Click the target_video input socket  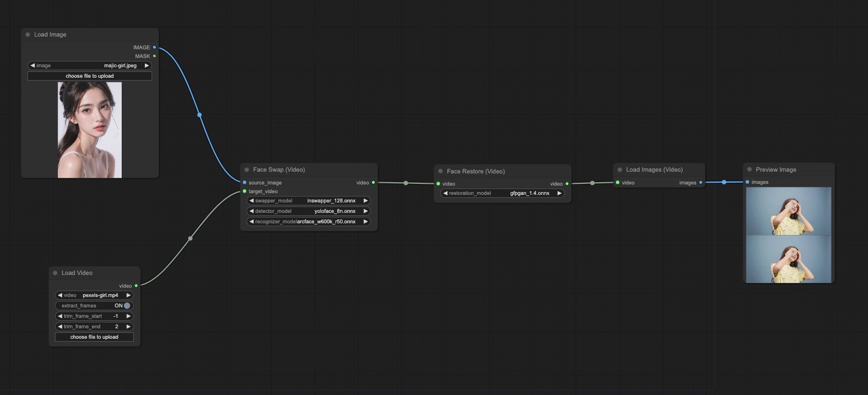[245, 191]
